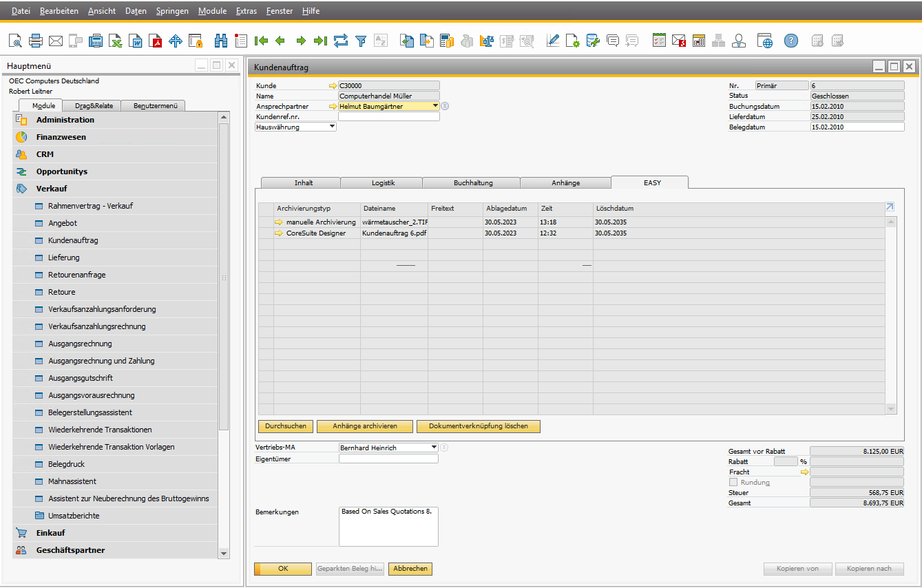Export the document to MS Excel

click(x=115, y=41)
